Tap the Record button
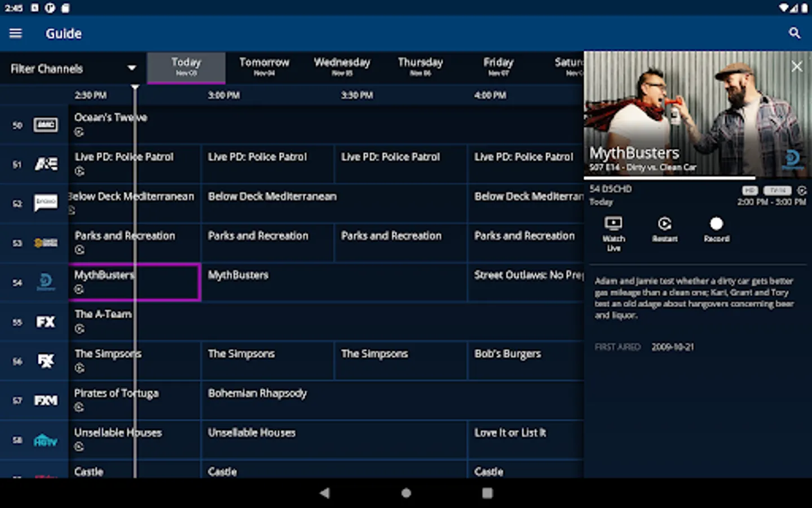Viewport: 812px width, 508px height. pos(716,229)
